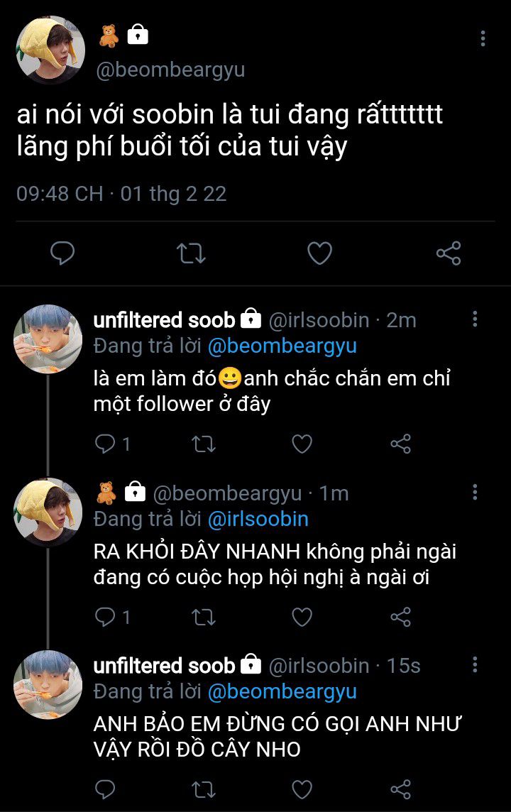The image size is (511, 812).
Task: Share the 15s irlsoobin reply
Action: click(401, 789)
